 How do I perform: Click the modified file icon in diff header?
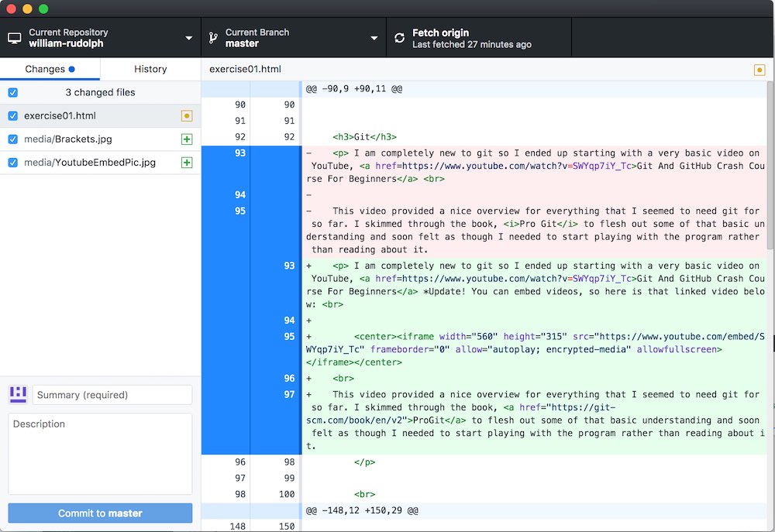[759, 70]
